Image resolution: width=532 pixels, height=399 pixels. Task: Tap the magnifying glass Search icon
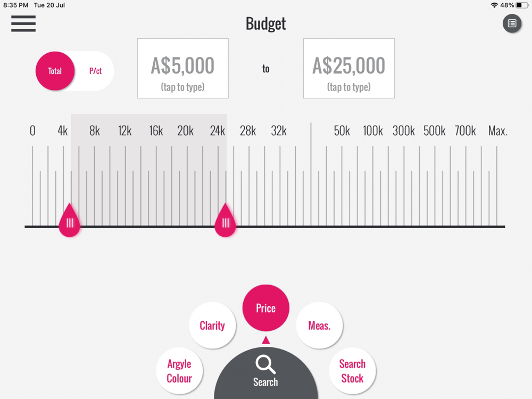[x=265, y=365]
